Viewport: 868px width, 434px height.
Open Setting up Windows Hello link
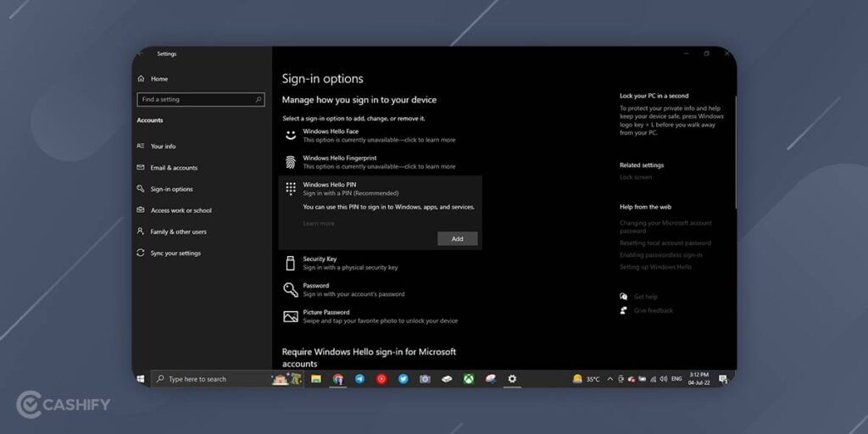click(655, 267)
